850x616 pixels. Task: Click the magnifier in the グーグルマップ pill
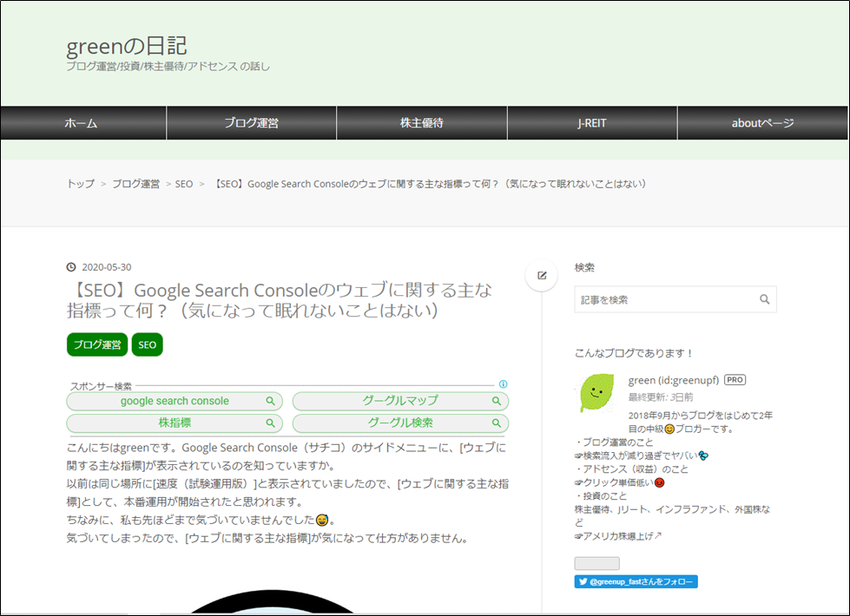[496, 401]
